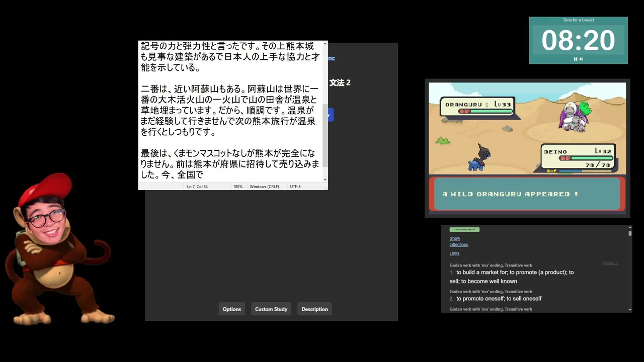
Task: Click the 'Time for a break!' label
Action: point(578,20)
